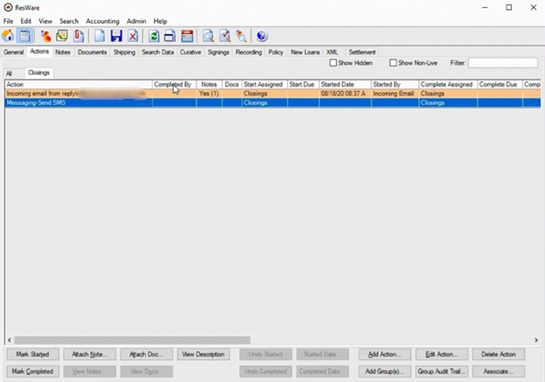Open the Accounting menu
Image resolution: width=545 pixels, height=382 pixels.
103,21
